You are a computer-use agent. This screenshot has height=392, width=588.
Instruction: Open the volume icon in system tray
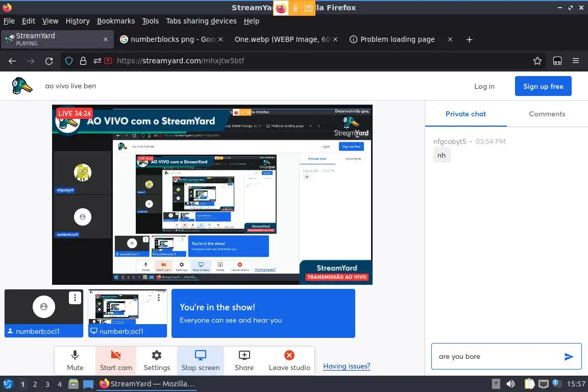point(510,384)
